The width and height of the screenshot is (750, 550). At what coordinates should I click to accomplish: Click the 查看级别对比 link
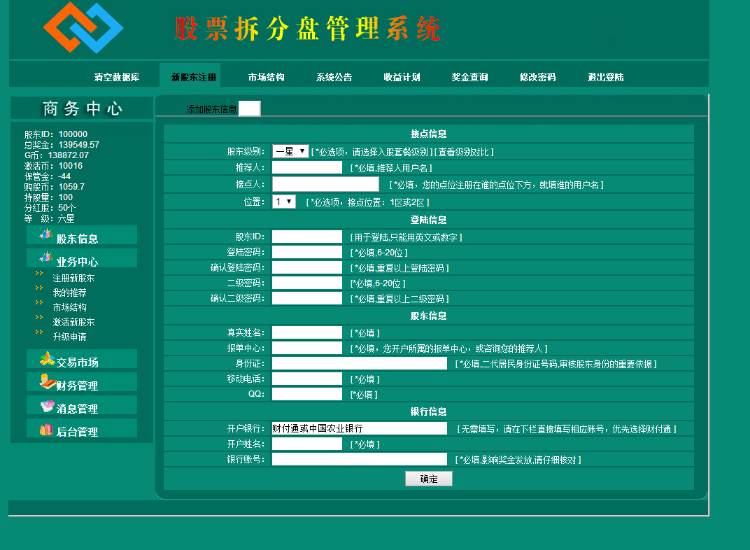tap(465, 152)
